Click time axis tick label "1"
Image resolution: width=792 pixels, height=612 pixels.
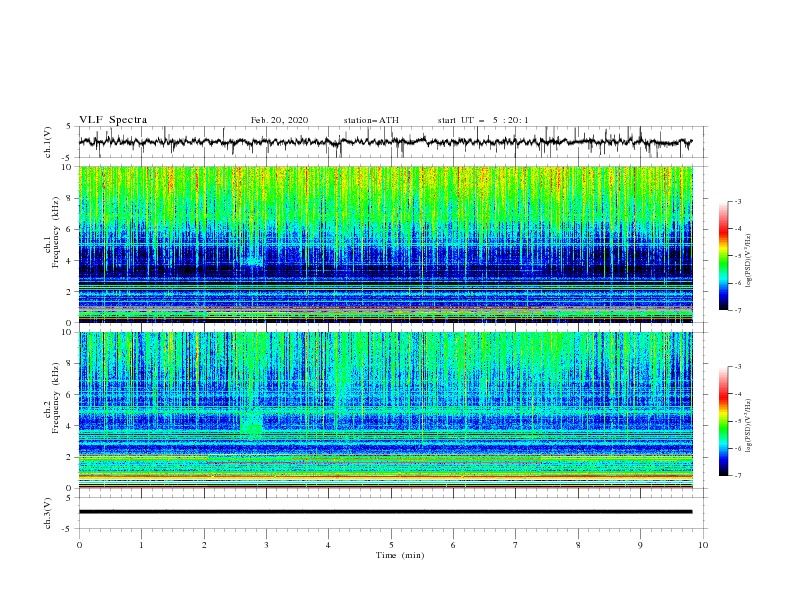coord(141,545)
